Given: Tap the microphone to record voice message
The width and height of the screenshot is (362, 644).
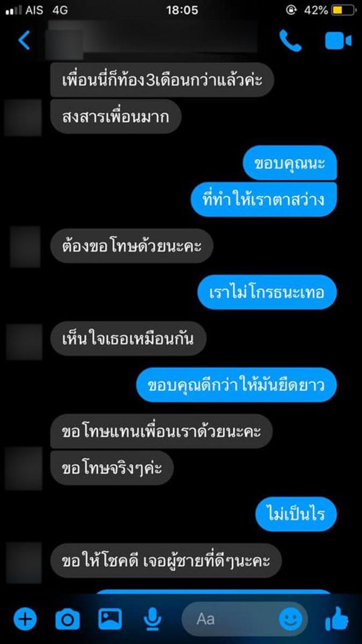Looking at the screenshot, I should [153, 620].
